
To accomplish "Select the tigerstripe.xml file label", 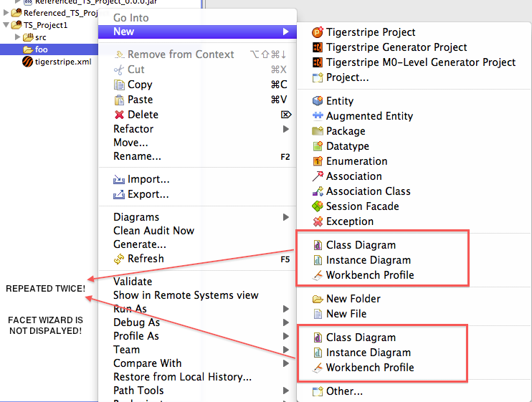I will click(x=63, y=62).
